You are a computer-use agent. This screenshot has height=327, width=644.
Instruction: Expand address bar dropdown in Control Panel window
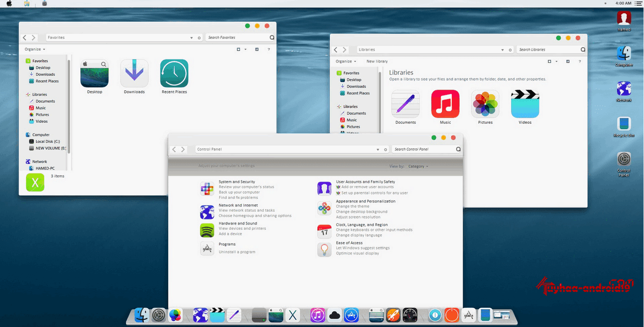[x=378, y=149]
